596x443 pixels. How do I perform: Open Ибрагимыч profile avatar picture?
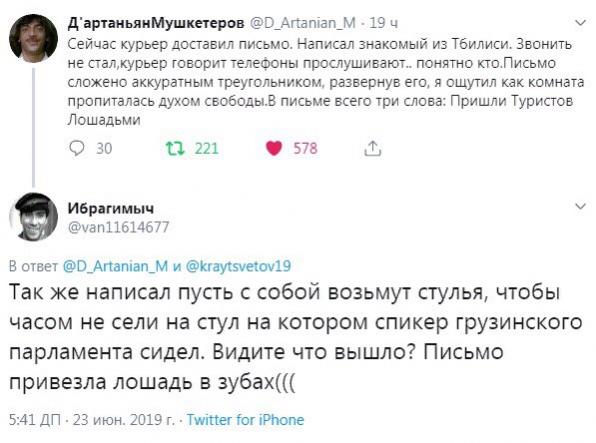point(33,217)
